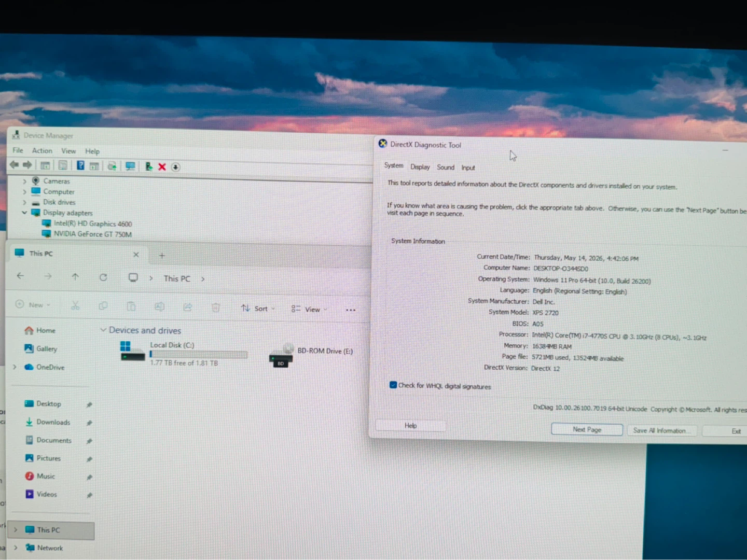Image resolution: width=747 pixels, height=560 pixels.
Task: Click chevron after This PC in address bar
Action: pyautogui.click(x=203, y=279)
